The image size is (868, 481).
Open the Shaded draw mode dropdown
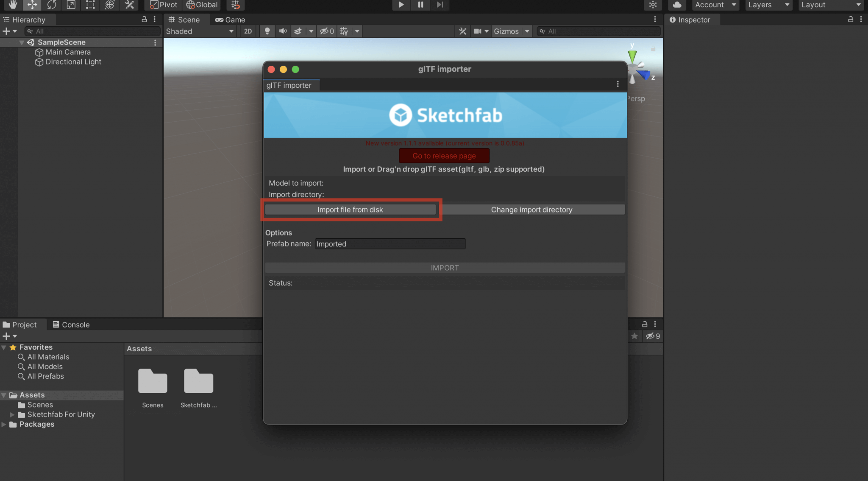pos(199,31)
